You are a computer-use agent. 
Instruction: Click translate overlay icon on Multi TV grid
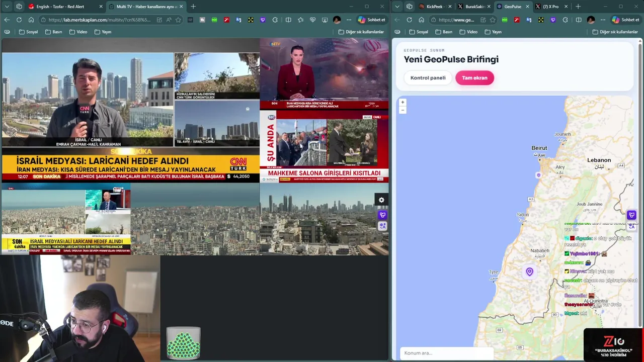[382, 226]
